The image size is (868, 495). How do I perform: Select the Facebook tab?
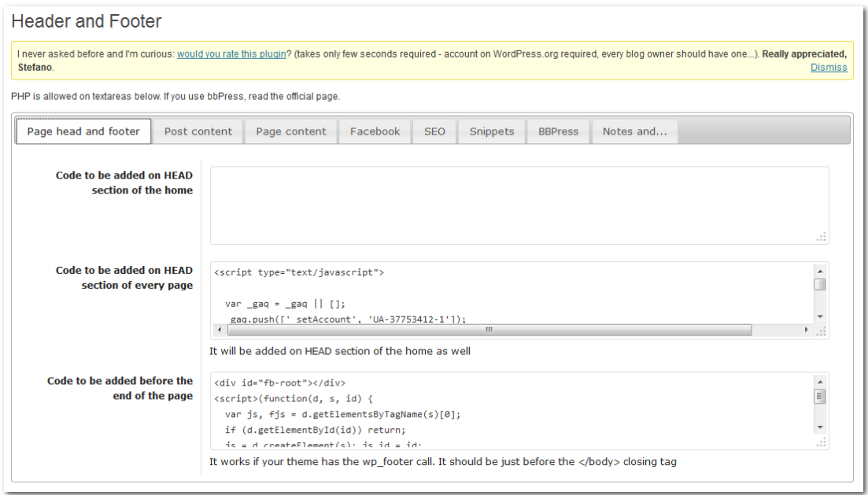pos(375,131)
